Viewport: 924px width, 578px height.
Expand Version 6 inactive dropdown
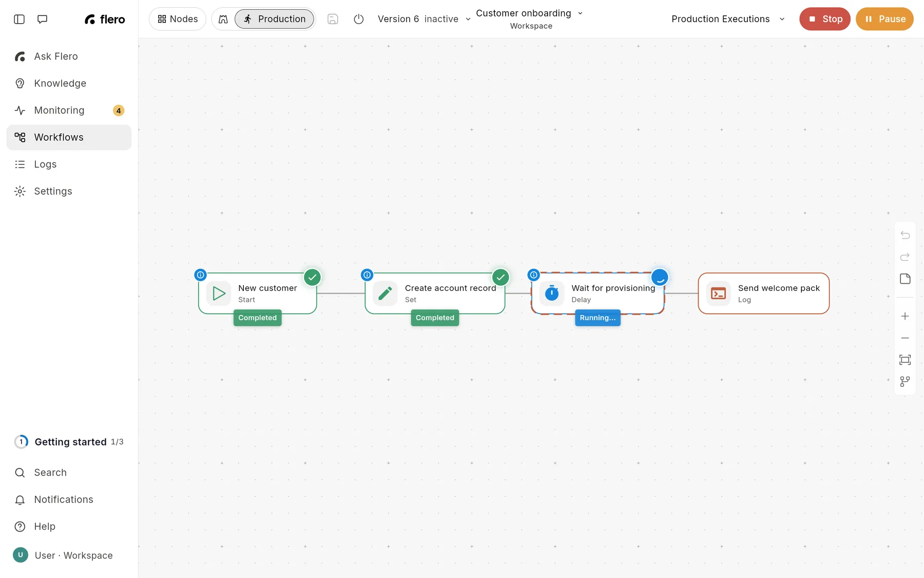coord(424,19)
